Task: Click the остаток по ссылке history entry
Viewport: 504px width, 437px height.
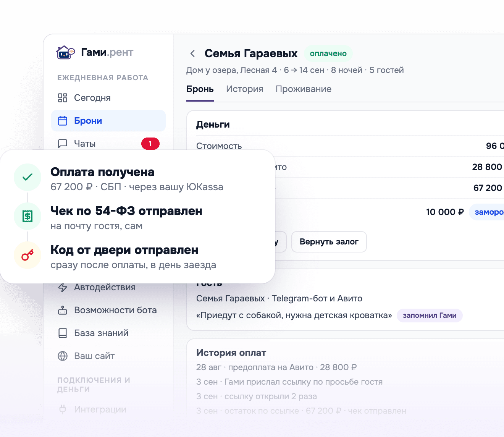Action: [x=301, y=411]
